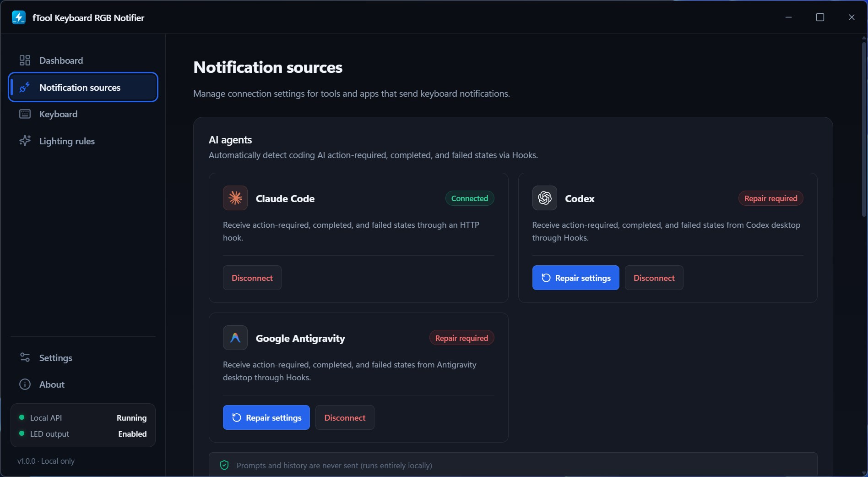868x477 pixels.
Task: Click the Notification sources page heading
Action: (268, 67)
